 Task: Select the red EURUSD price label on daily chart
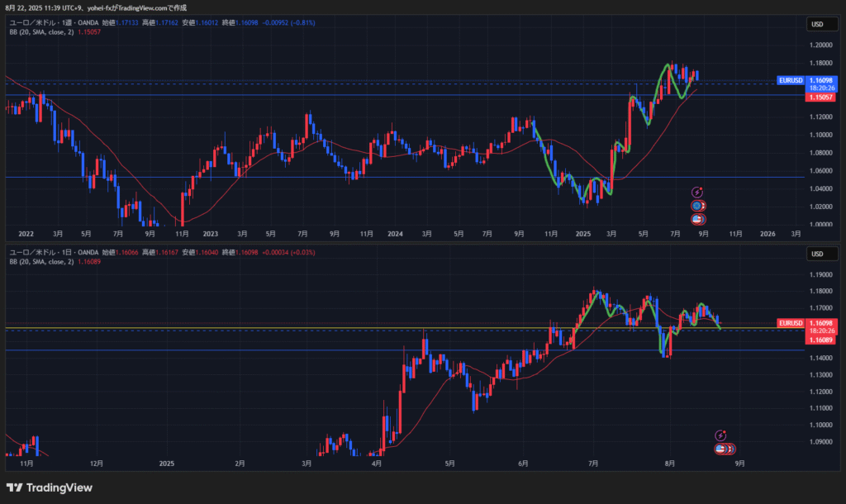[x=791, y=323]
